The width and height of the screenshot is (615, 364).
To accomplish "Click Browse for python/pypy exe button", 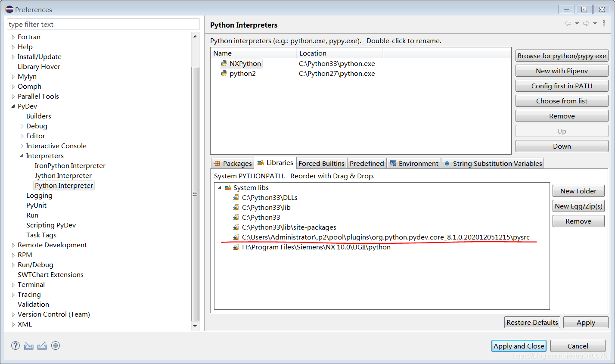I will coord(562,56).
